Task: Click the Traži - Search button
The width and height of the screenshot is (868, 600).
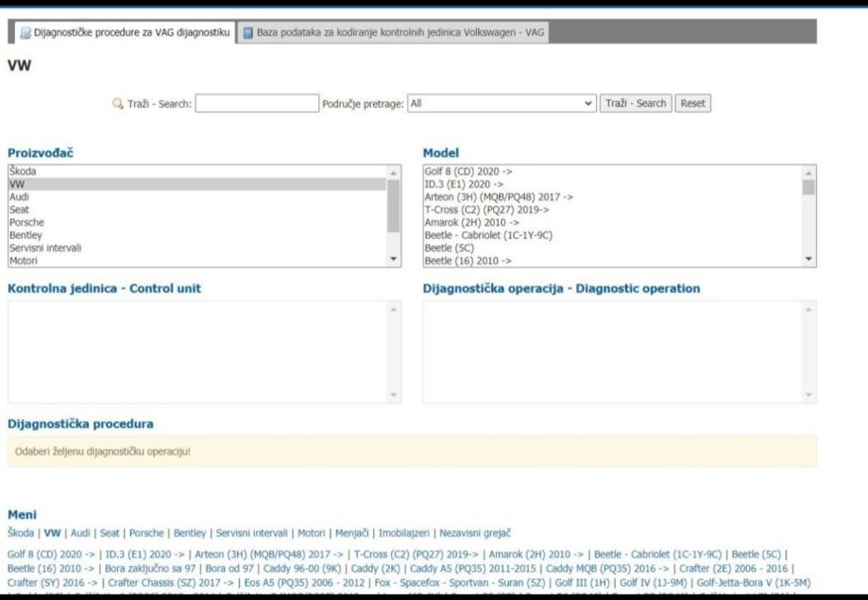Action: (x=636, y=104)
